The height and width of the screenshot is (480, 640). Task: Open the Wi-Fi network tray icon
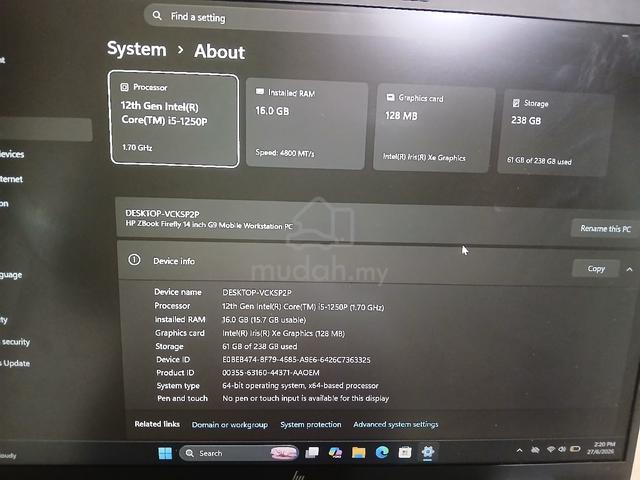pos(551,449)
